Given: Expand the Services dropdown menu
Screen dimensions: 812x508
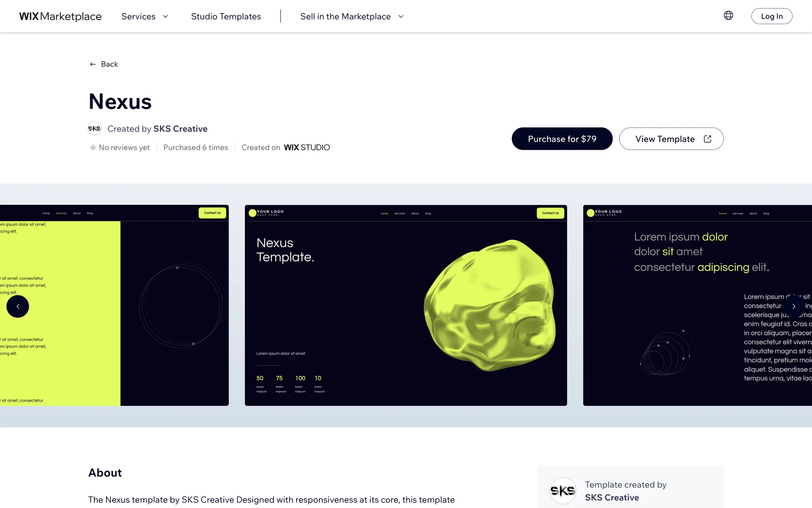Looking at the screenshot, I should (x=139, y=17).
